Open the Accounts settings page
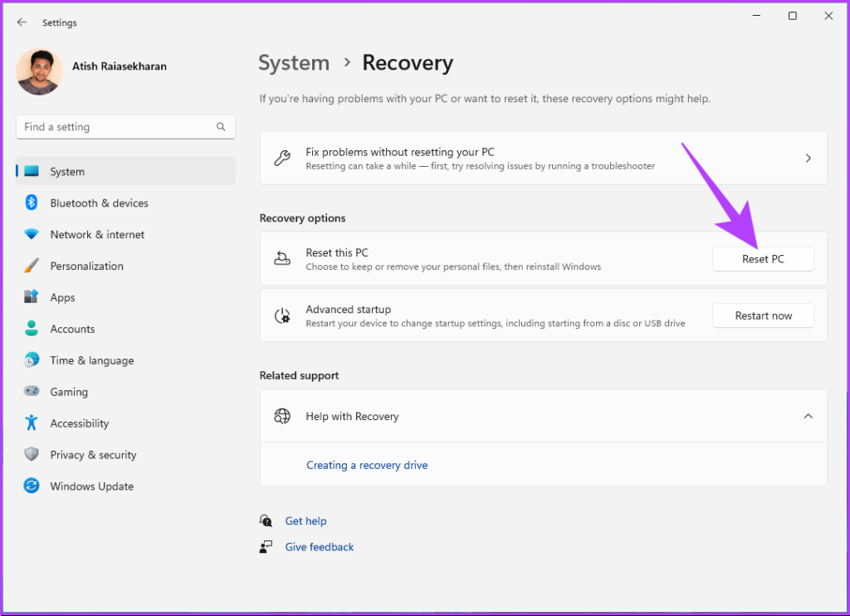 (72, 329)
